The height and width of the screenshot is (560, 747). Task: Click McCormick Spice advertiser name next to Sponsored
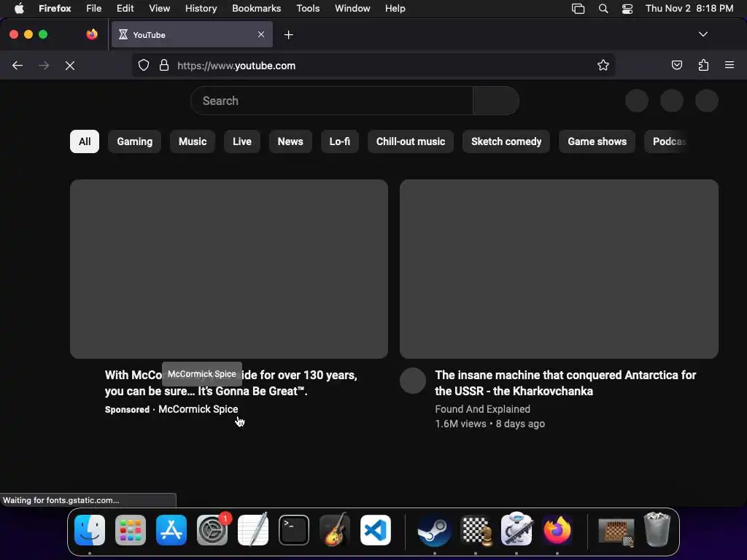tap(198, 409)
